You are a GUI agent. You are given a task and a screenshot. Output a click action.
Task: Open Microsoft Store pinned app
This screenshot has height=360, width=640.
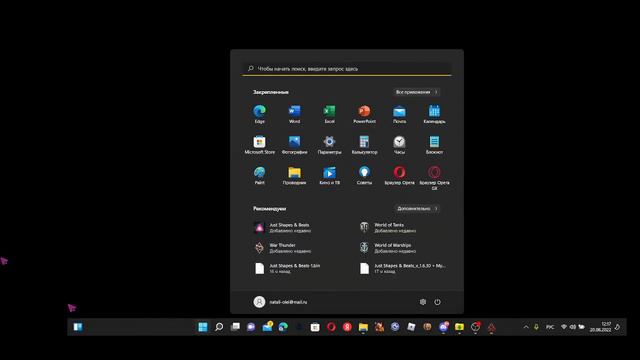(x=260, y=144)
